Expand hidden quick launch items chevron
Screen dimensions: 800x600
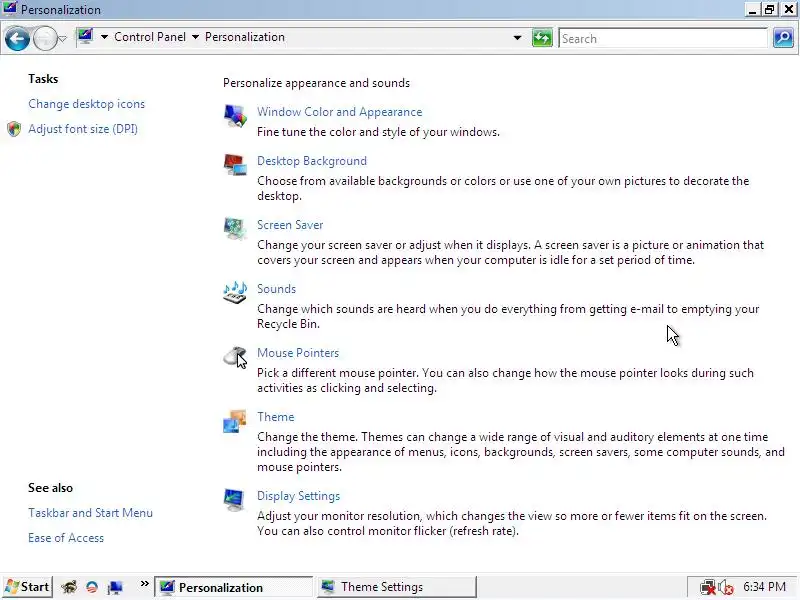(x=144, y=584)
